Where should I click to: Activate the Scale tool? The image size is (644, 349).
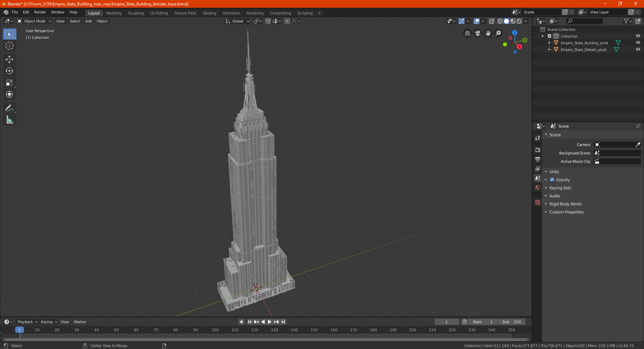9,83
